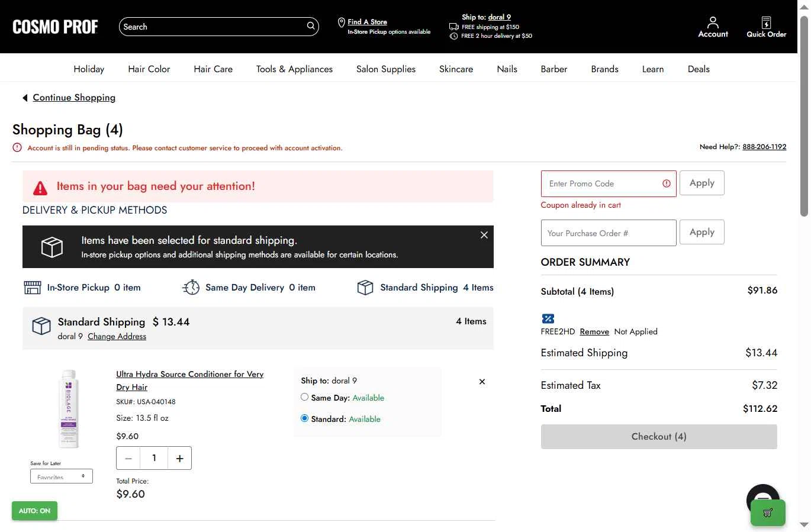
Task: Decrease quantity with the minus button
Action: [x=128, y=458]
